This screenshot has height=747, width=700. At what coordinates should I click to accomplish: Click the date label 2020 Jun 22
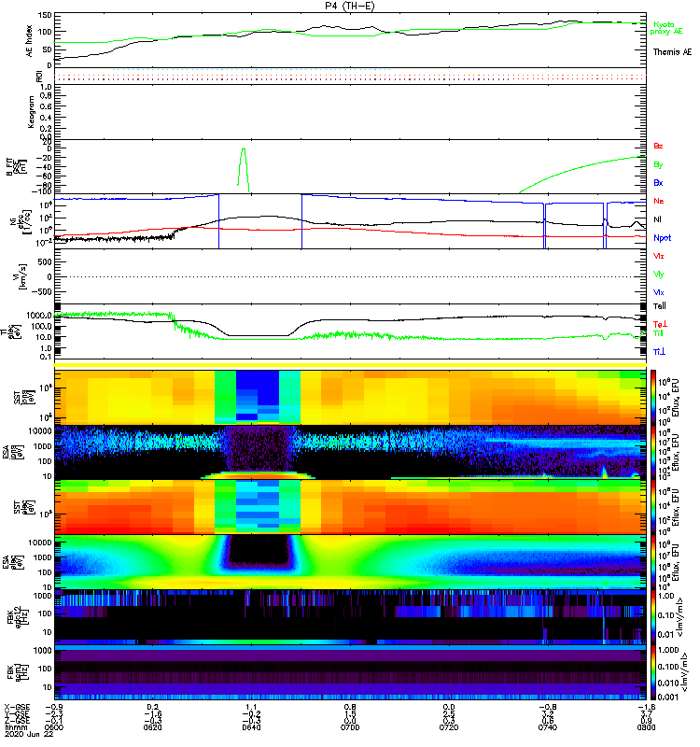29,734
